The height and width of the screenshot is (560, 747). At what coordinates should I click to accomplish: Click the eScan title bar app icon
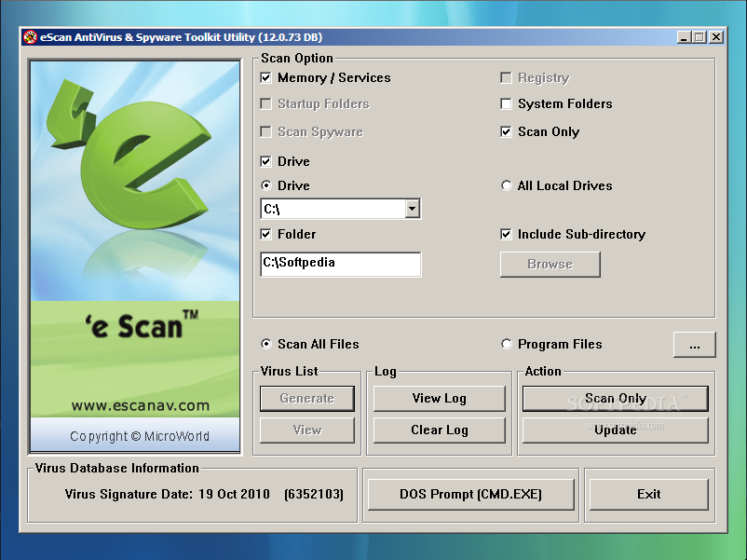(x=30, y=37)
